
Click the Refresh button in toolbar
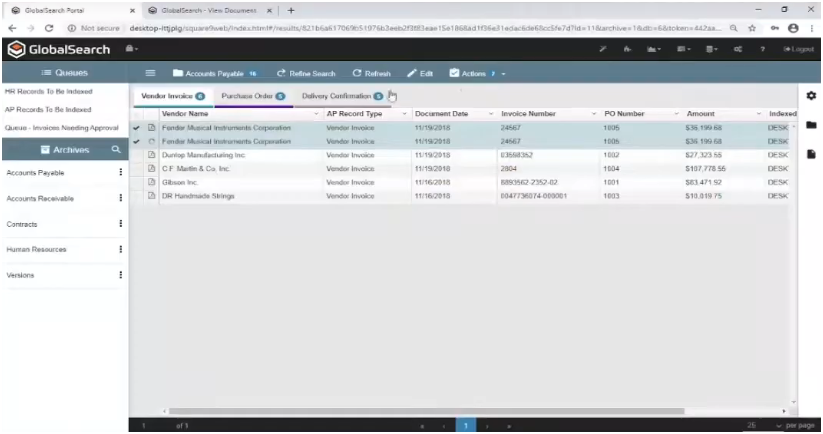[x=371, y=73]
